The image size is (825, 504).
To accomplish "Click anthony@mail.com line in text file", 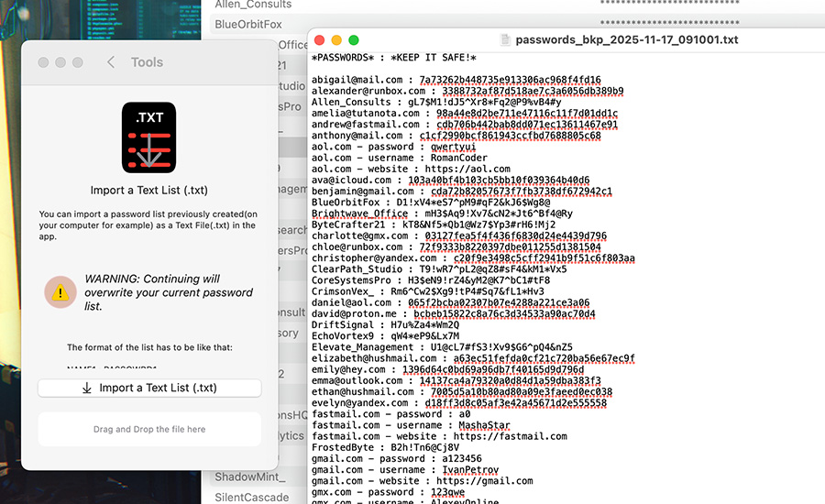I will tap(456, 136).
